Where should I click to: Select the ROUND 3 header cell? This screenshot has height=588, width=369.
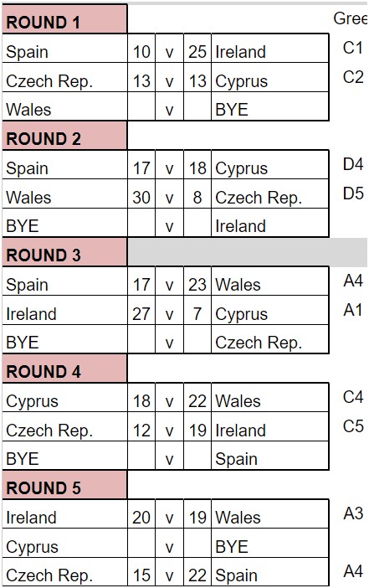pyautogui.click(x=64, y=252)
